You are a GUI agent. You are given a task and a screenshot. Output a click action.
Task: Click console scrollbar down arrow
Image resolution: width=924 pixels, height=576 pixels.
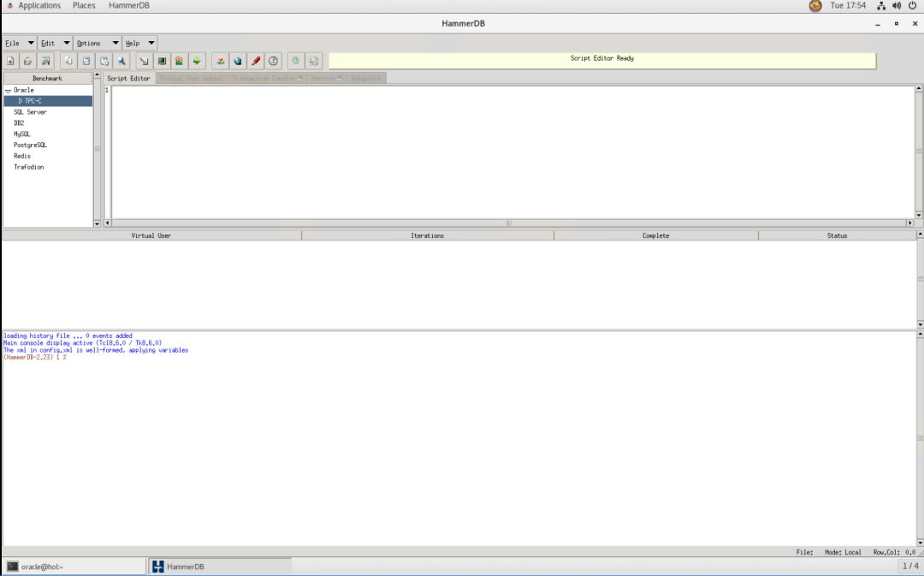[x=921, y=543]
